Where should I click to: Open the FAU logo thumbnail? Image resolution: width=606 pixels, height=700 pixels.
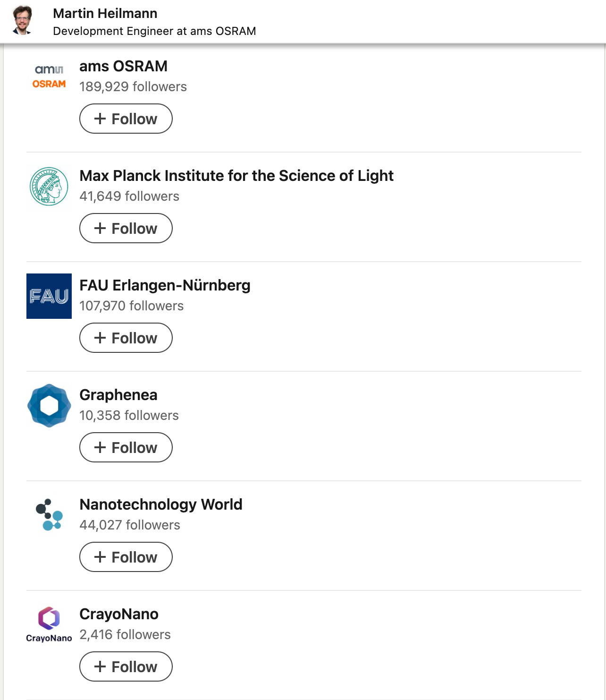coord(49,296)
